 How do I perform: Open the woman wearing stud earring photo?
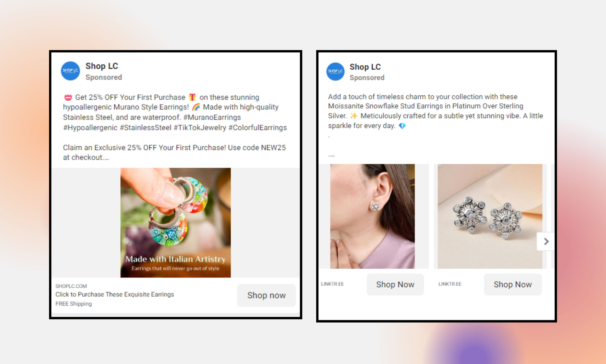coord(372,216)
